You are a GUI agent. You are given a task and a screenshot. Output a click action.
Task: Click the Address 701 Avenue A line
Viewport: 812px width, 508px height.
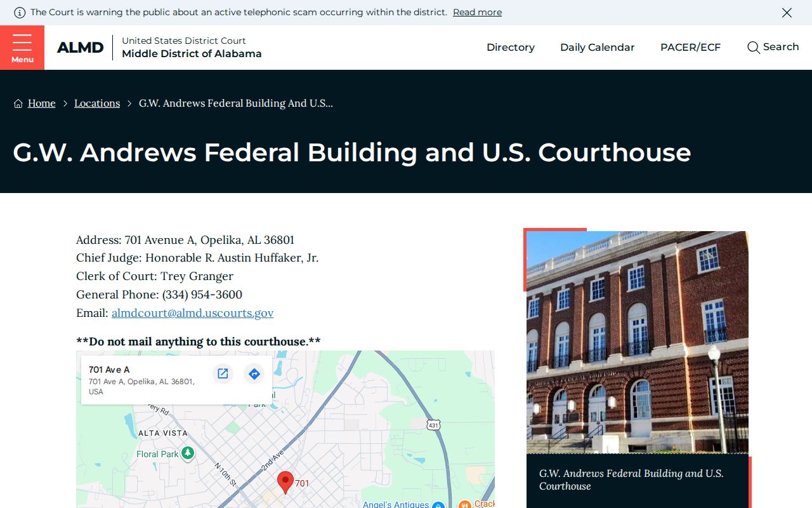coord(185,240)
